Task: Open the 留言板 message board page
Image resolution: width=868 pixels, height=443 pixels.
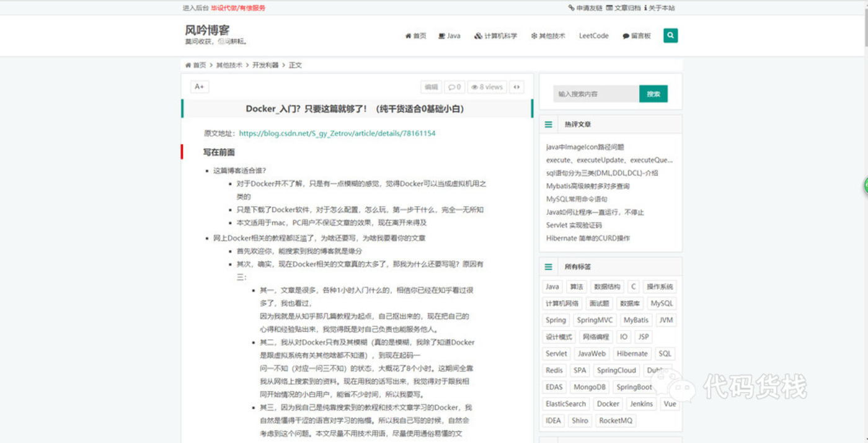Action: 637,36
